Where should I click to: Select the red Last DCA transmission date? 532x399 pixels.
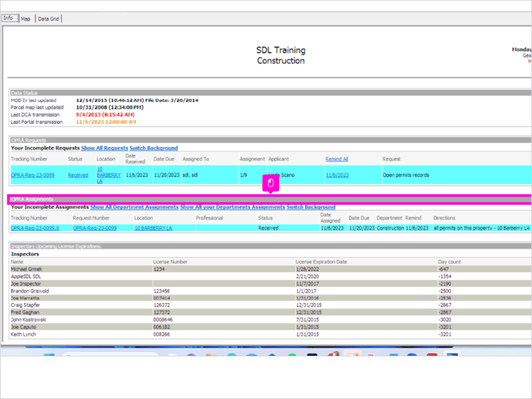click(105, 114)
